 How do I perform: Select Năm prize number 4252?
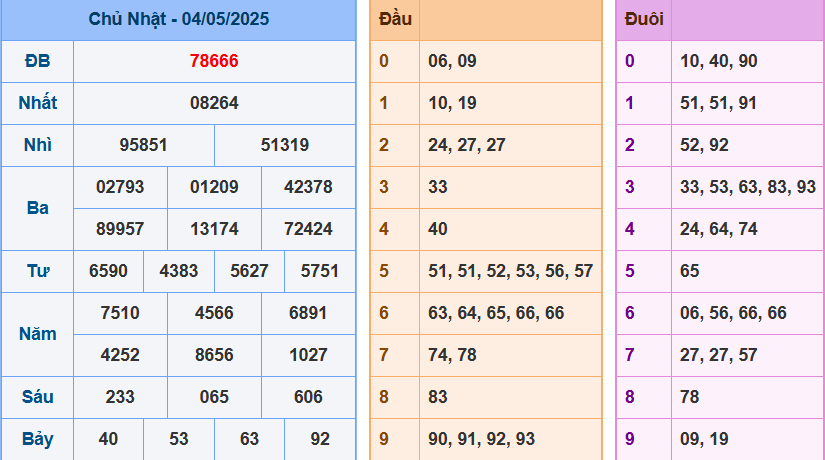pos(120,355)
